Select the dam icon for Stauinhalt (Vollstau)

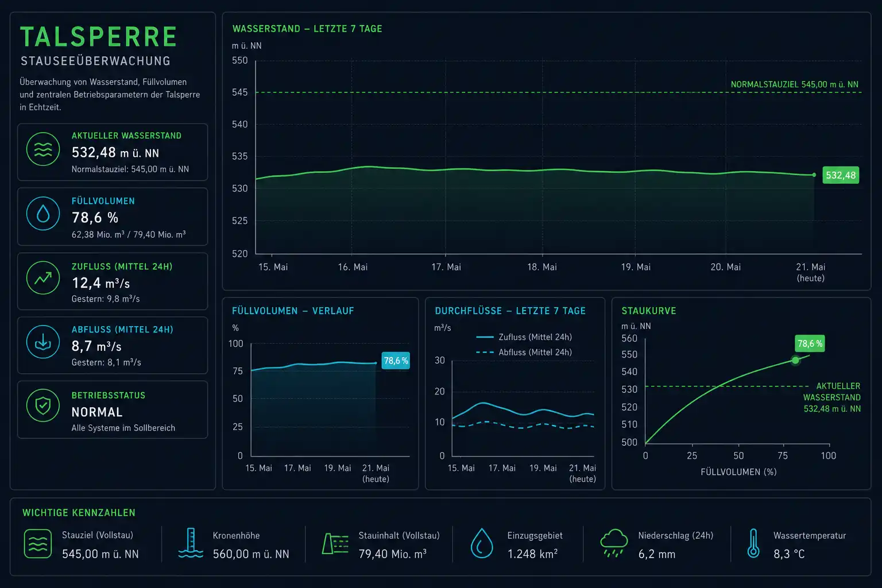335,543
